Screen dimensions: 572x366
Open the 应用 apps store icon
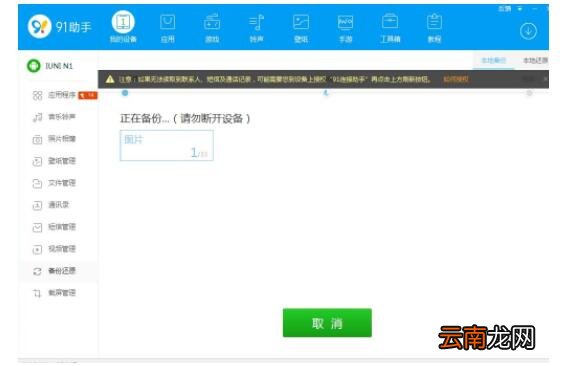point(167,28)
